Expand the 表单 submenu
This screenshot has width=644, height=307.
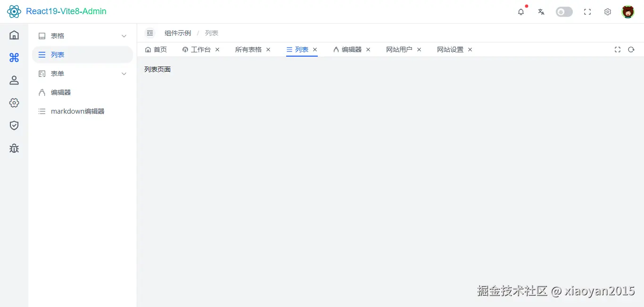click(x=83, y=74)
